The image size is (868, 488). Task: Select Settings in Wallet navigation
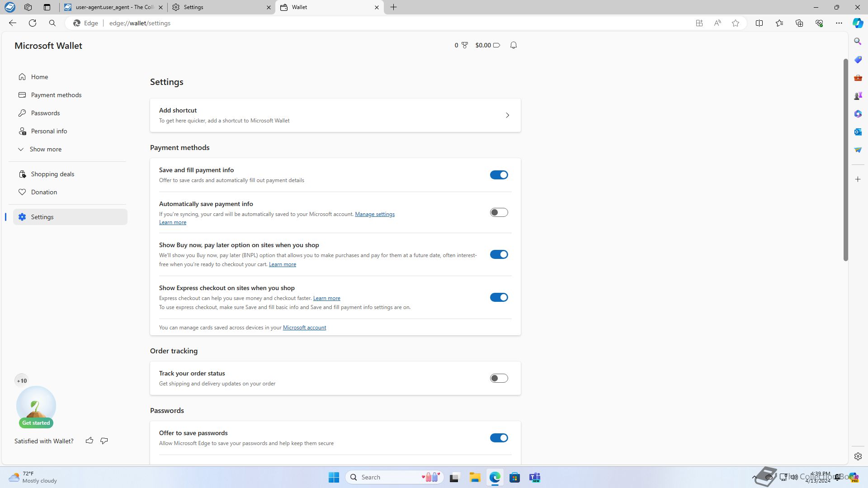tap(70, 217)
